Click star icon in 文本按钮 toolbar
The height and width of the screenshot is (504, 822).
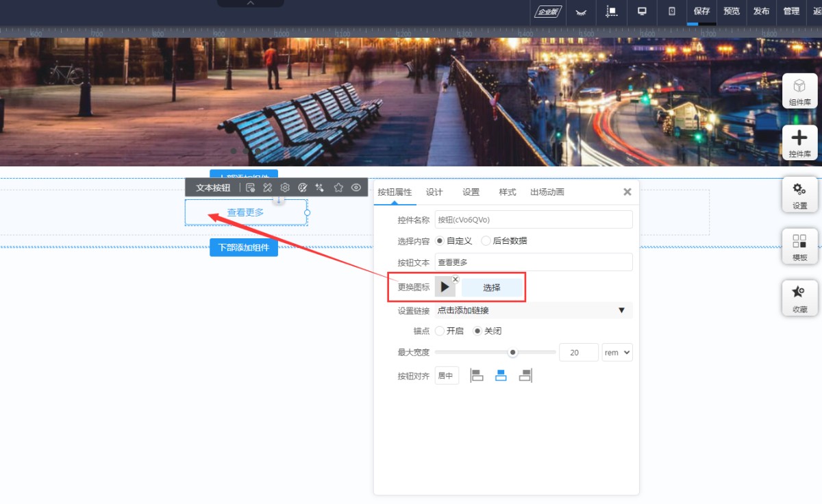coord(338,188)
